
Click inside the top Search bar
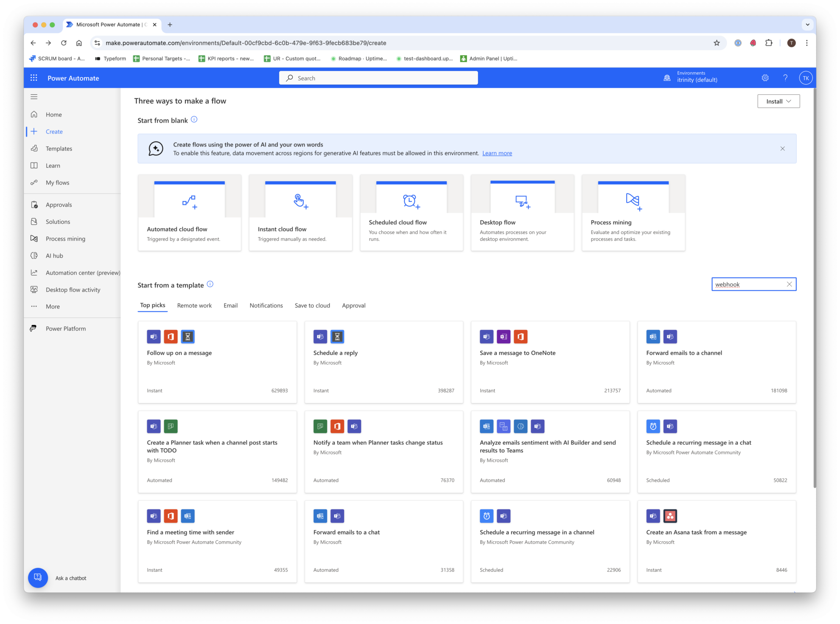[x=378, y=78]
